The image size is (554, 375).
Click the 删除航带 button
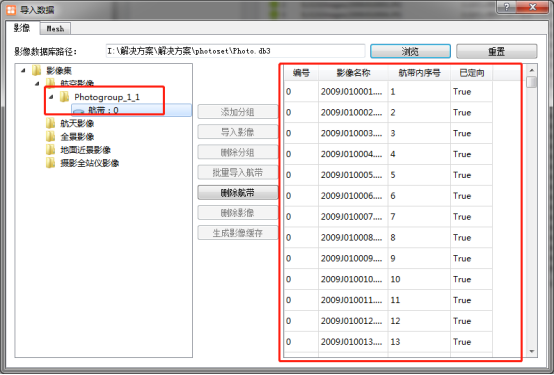(x=237, y=193)
